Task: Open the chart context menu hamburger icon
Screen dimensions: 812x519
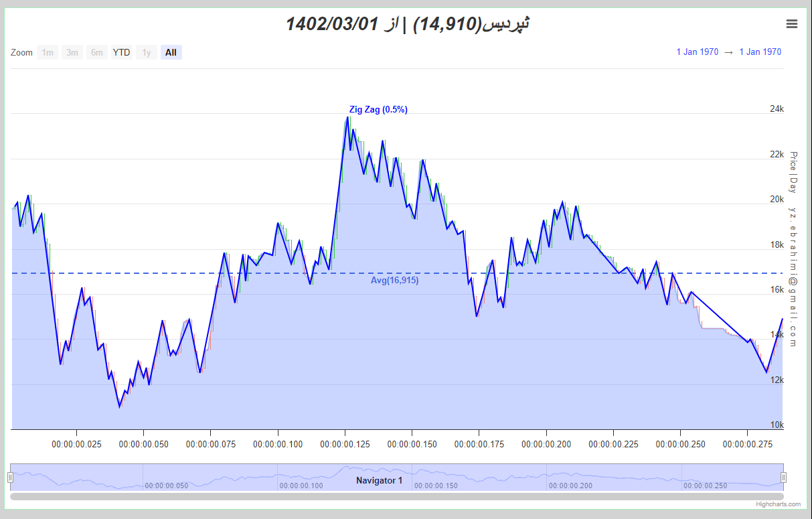Action: 792,24
